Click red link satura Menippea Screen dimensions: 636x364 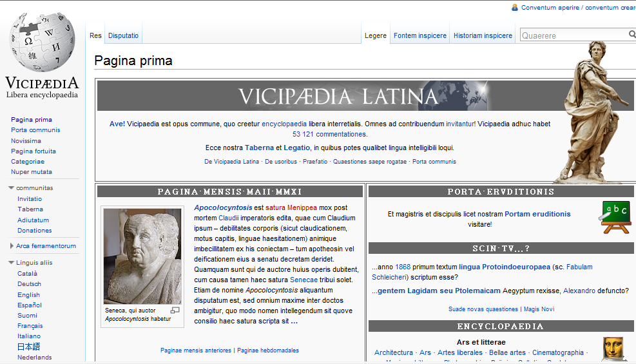[291, 208]
